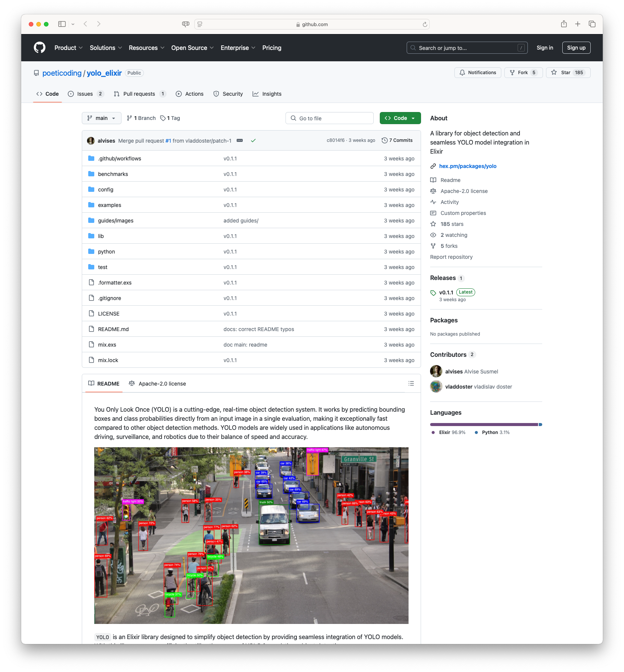Reload the page with refresh icon
This screenshot has height=672, width=624.
(425, 24)
